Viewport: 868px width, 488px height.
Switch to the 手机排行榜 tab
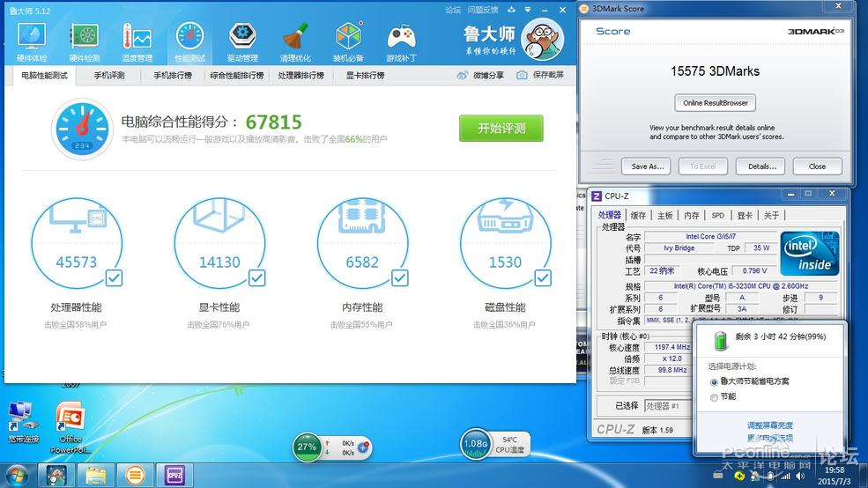[x=173, y=75]
